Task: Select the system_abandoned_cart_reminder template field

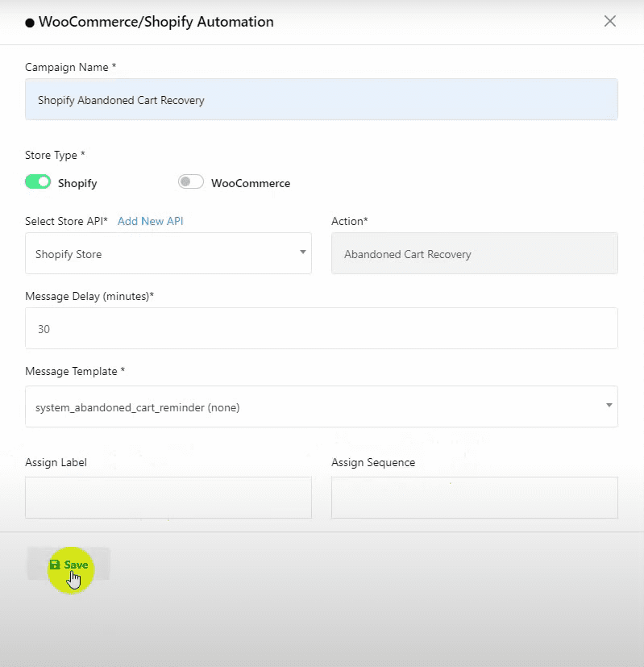Action: pos(314,406)
